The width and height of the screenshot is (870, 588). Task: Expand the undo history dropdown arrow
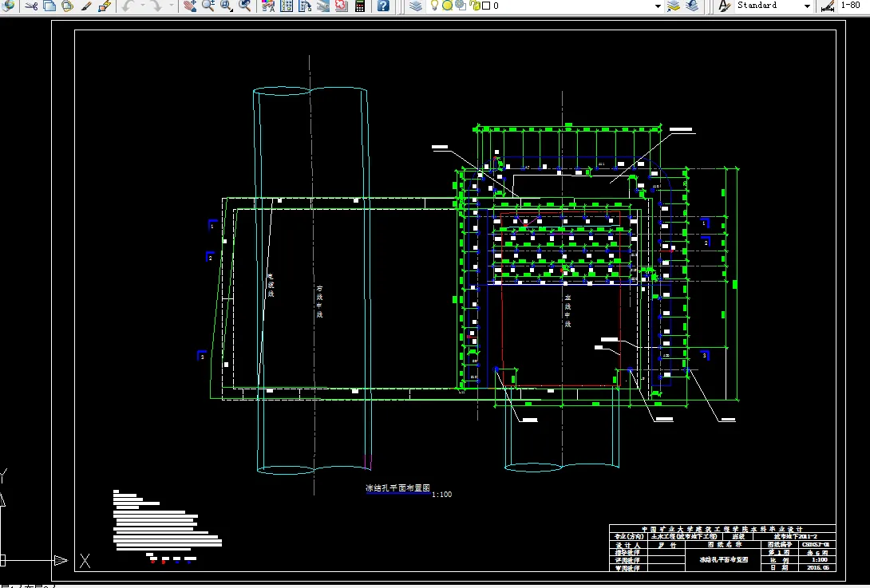point(142,6)
